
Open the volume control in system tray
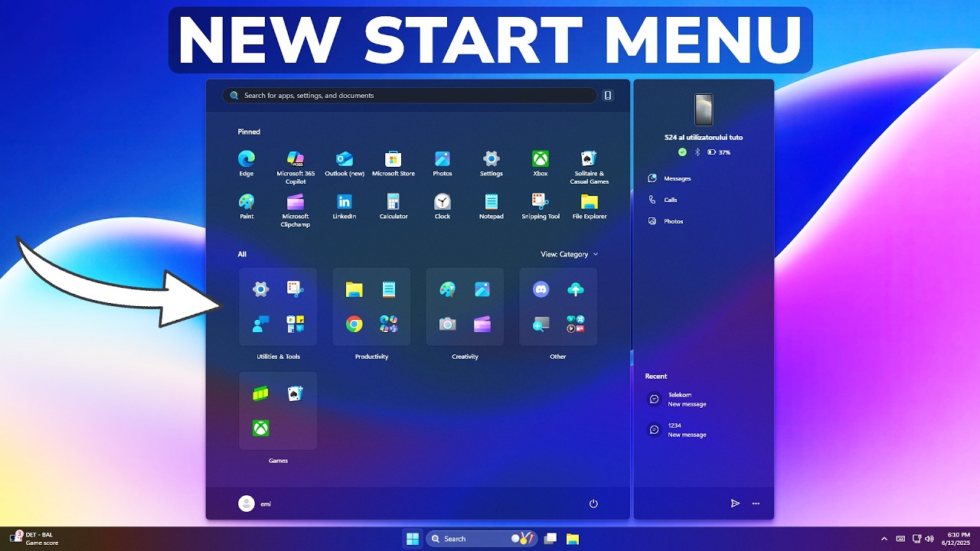tap(929, 539)
